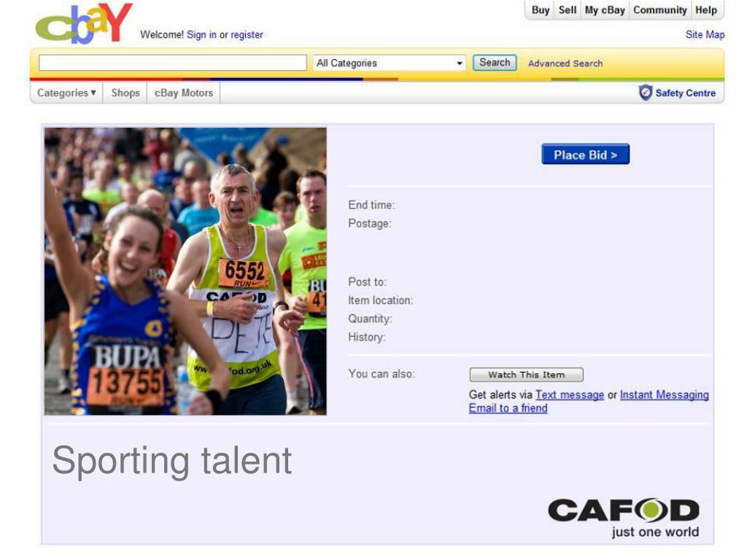The width and height of the screenshot is (747, 560).
Task: Open the Community menu
Action: tap(659, 10)
